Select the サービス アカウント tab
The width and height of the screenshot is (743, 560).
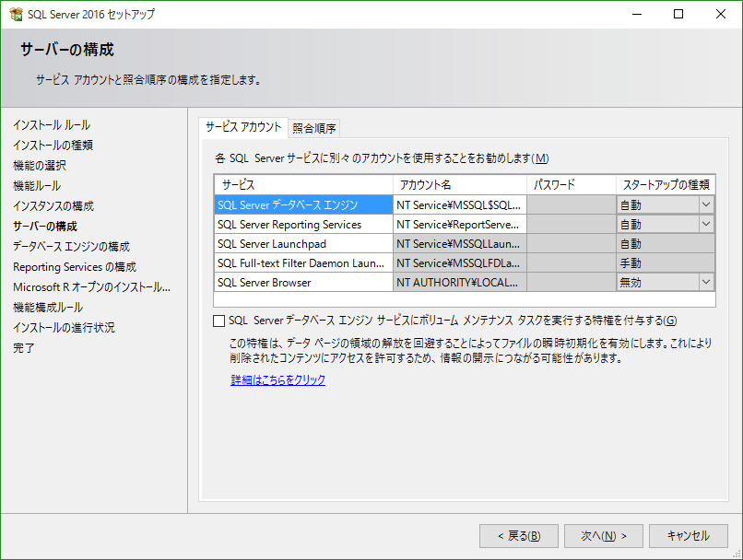(x=243, y=127)
